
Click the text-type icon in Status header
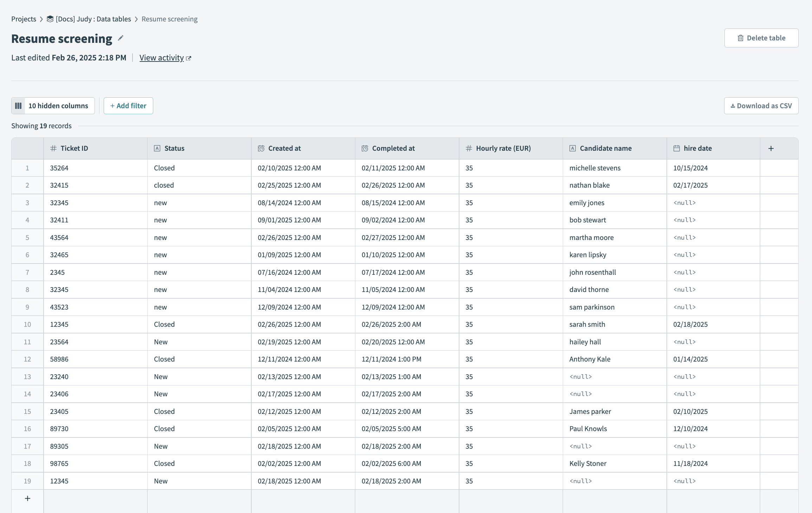[157, 148]
